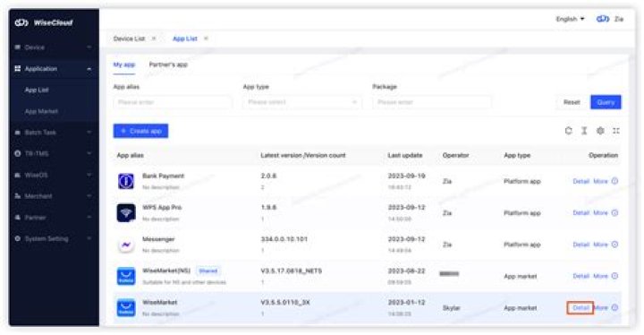Click the user avatar icon next to Zia
644x335 pixels.
click(603, 19)
